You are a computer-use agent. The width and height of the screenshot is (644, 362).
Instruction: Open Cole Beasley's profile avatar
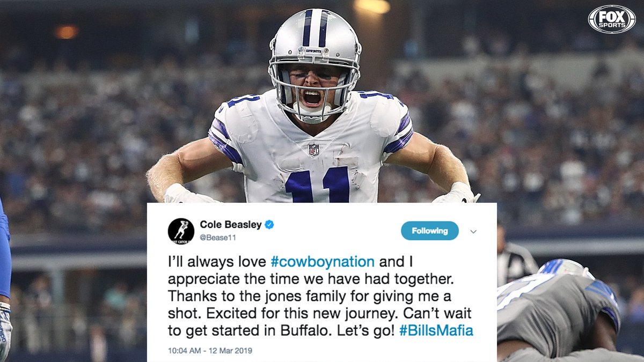click(181, 231)
